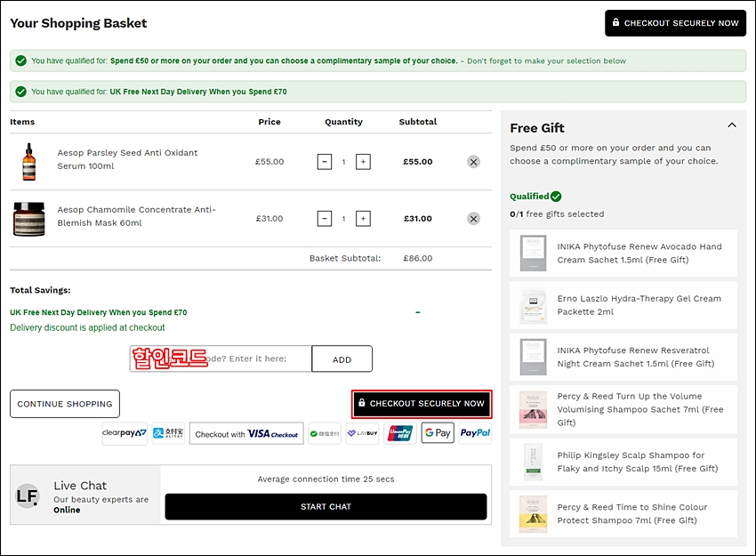Click the Qualified green checkmark icon
Viewport: 756px width, 556px height.
pos(556,197)
